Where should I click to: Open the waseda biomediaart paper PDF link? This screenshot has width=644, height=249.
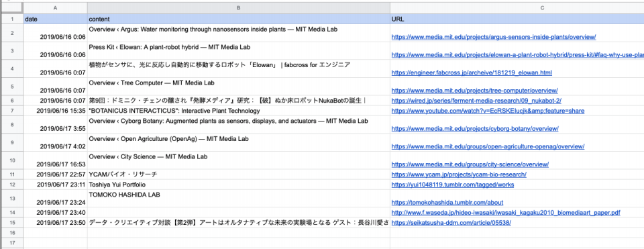pyautogui.click(x=506, y=213)
